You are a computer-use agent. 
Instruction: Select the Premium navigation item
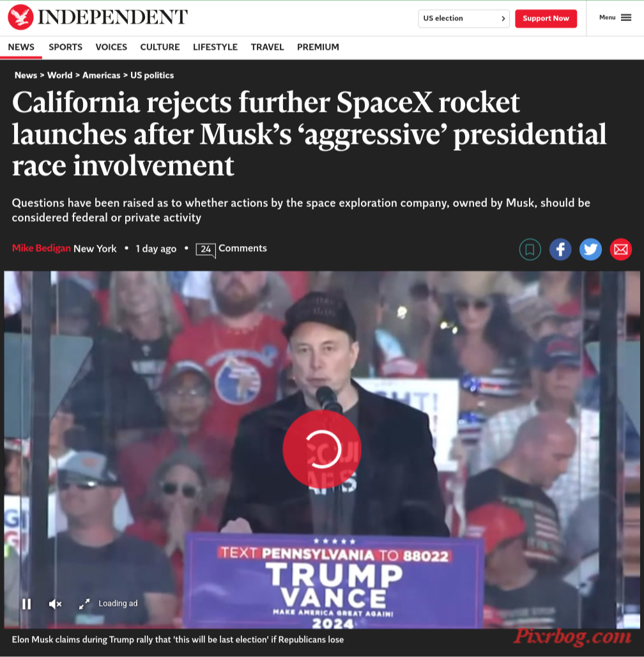pos(318,47)
